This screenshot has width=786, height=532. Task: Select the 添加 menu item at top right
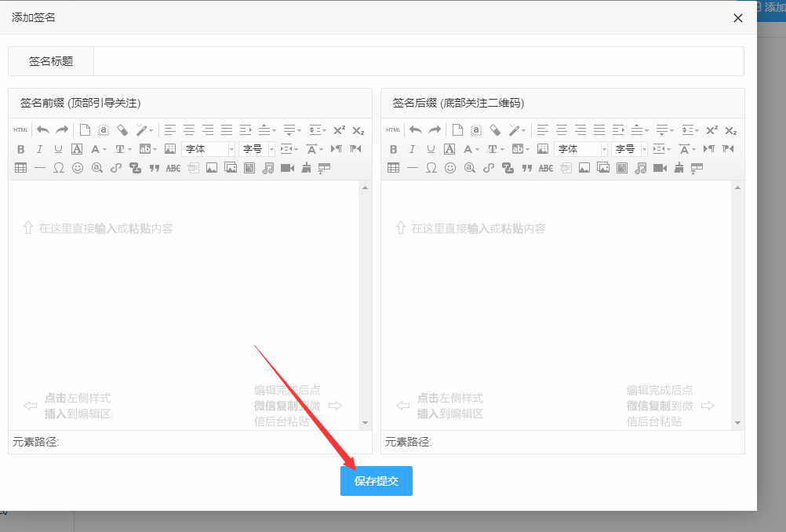[x=773, y=8]
